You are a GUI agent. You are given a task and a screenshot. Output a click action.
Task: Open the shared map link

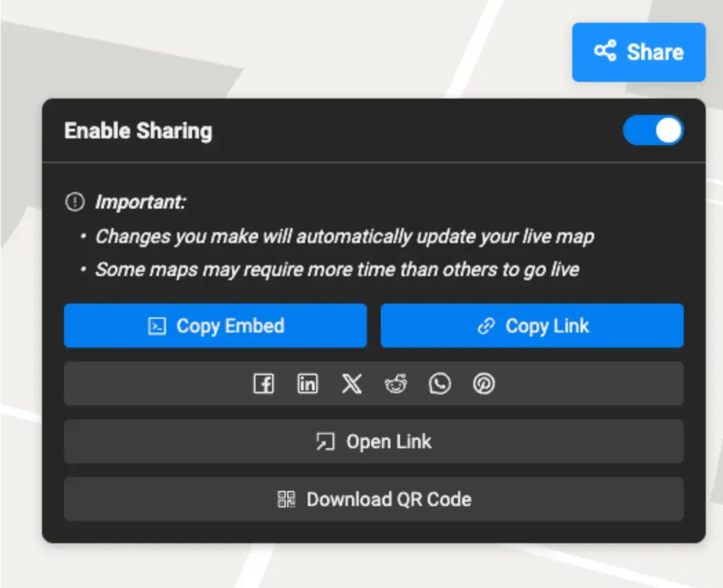[373, 441]
